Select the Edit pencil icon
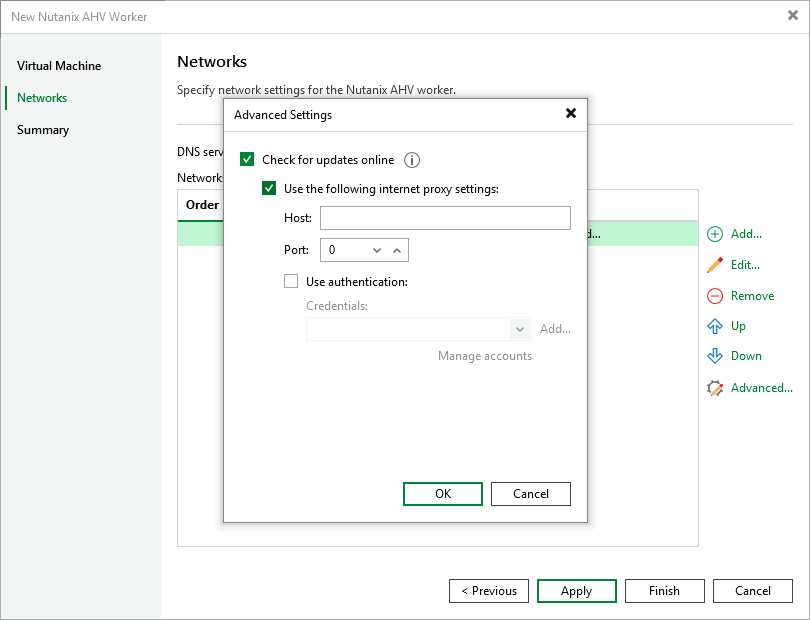This screenshot has width=810, height=620. [x=716, y=264]
